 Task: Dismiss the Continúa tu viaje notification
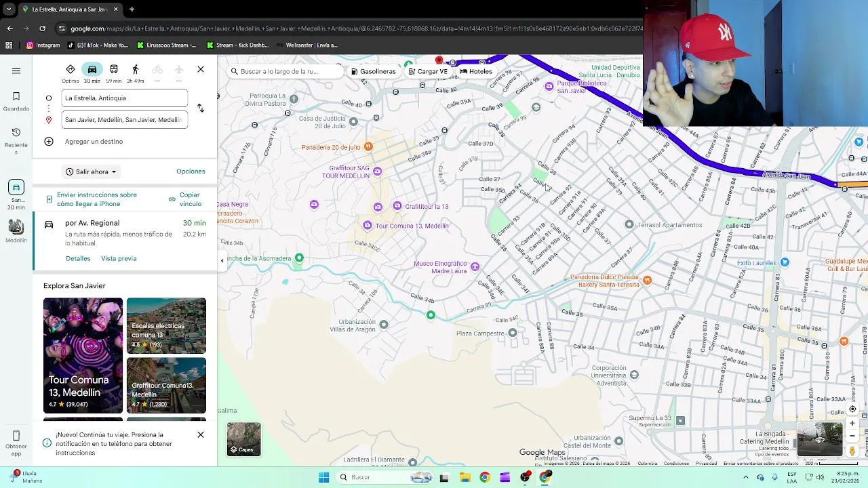pyautogui.click(x=201, y=434)
